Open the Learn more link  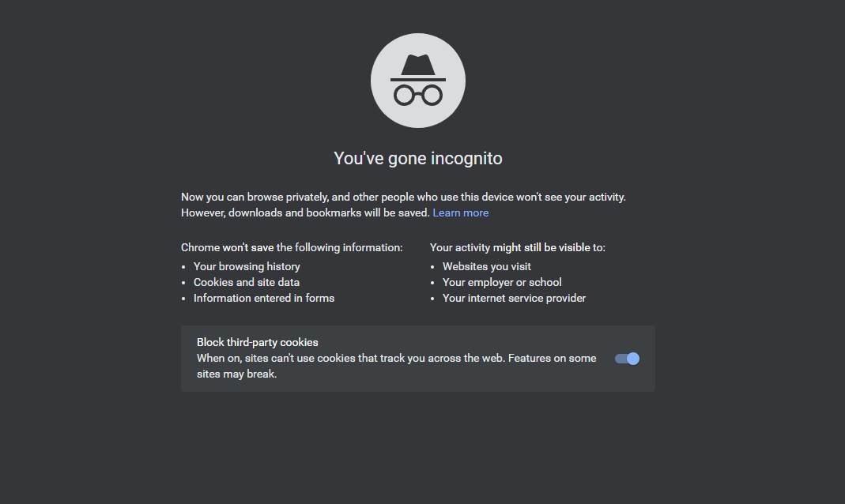coord(461,213)
